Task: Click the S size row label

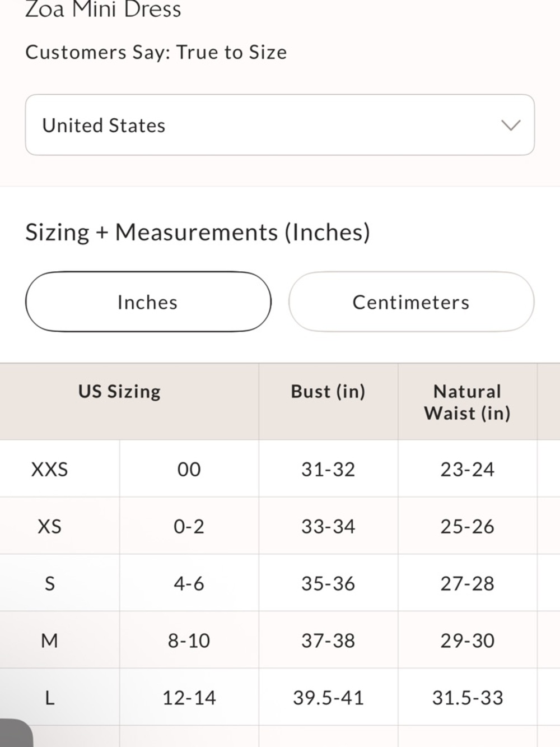Action: tap(49, 583)
